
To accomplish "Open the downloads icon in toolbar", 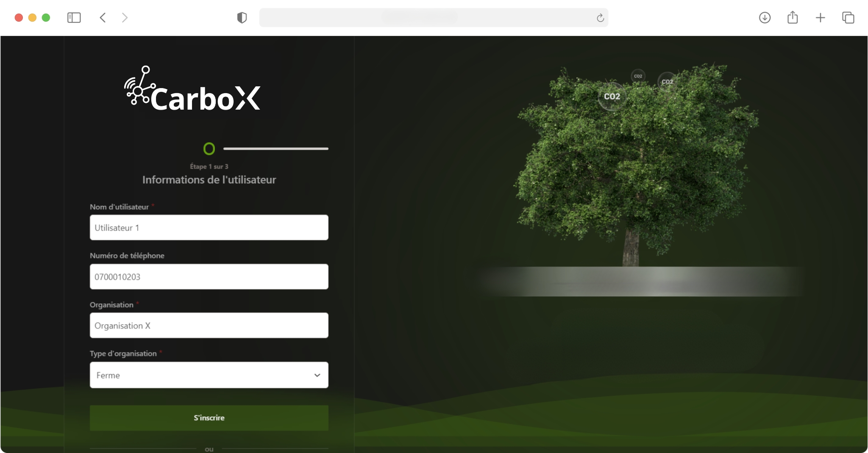I will (x=765, y=18).
